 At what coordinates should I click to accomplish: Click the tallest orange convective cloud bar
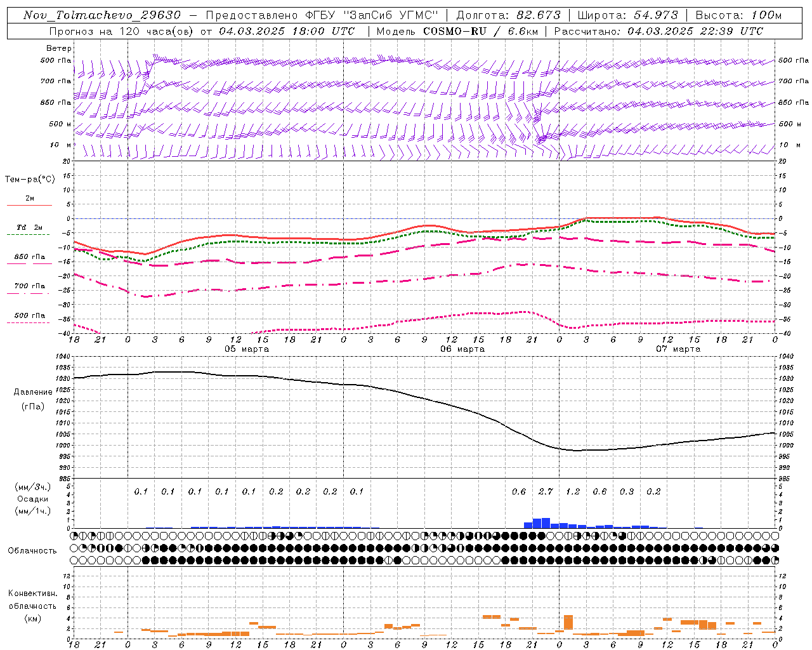(x=568, y=622)
